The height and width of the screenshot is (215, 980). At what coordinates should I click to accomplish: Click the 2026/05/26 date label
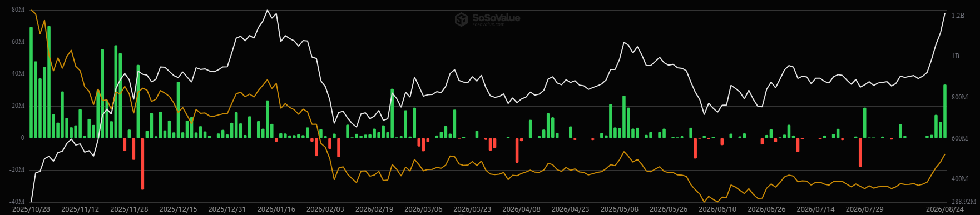tap(668, 209)
